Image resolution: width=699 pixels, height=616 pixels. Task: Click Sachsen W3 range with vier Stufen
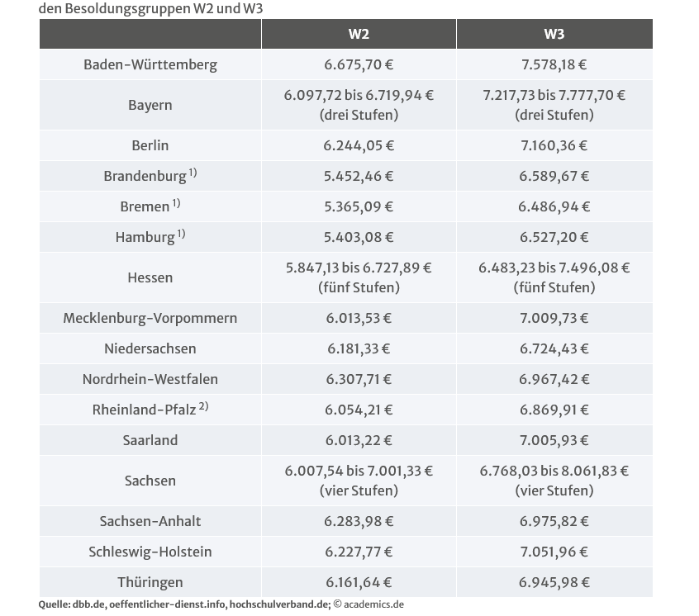click(x=554, y=481)
